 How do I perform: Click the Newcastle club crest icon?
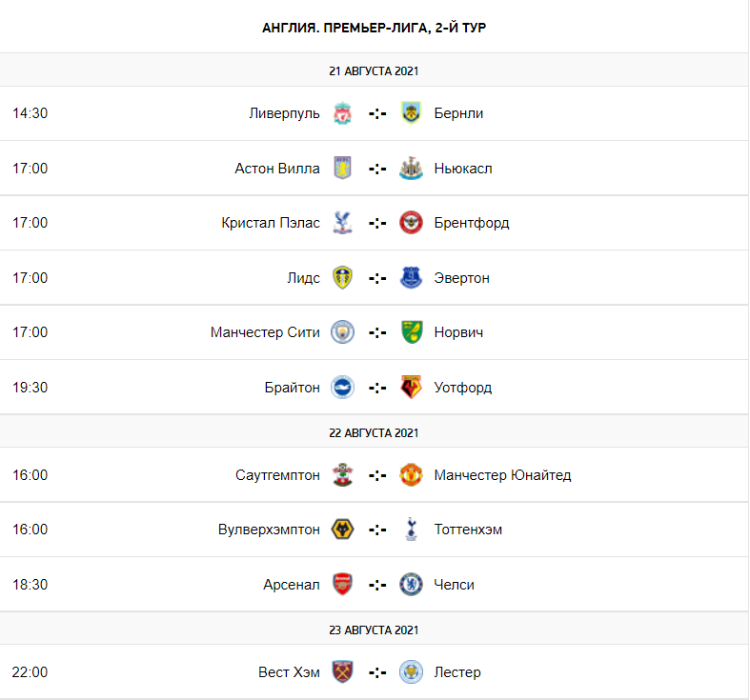412,169
